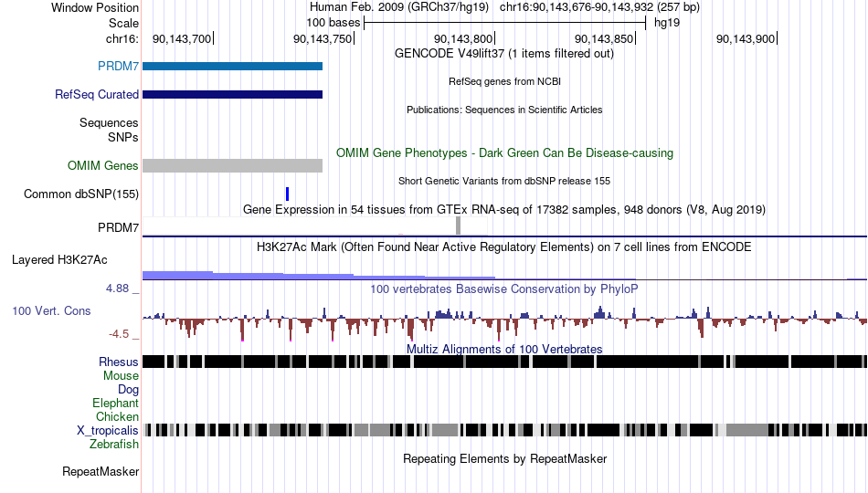Click the Human Feb. 2009 assembly text
Image resolution: width=868 pixels, height=493 pixels.
tap(399, 7)
